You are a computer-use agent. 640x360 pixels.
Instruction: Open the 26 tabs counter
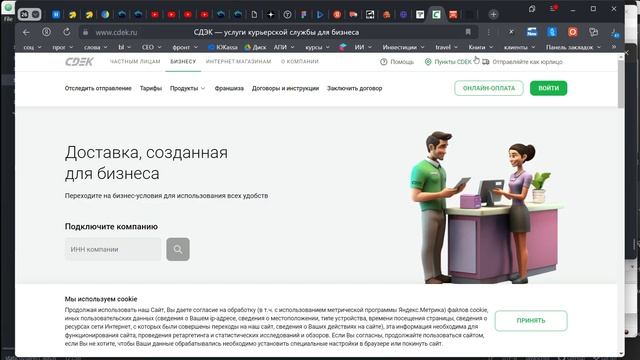[24, 15]
